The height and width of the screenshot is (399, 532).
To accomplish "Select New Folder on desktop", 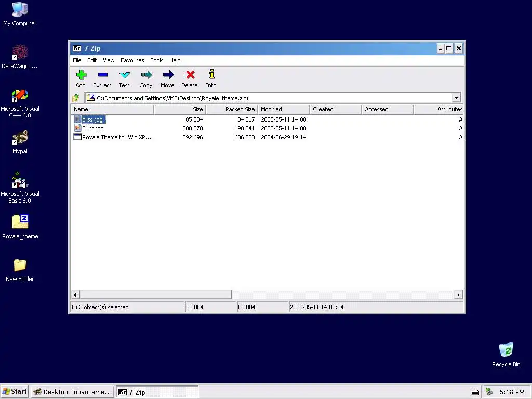I will pos(20,265).
